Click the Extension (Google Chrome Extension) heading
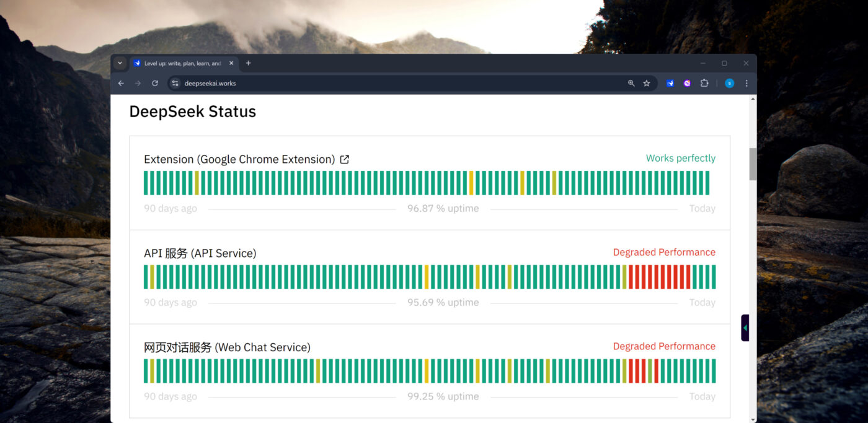Screen dimensions: 868x423 [x=239, y=159]
